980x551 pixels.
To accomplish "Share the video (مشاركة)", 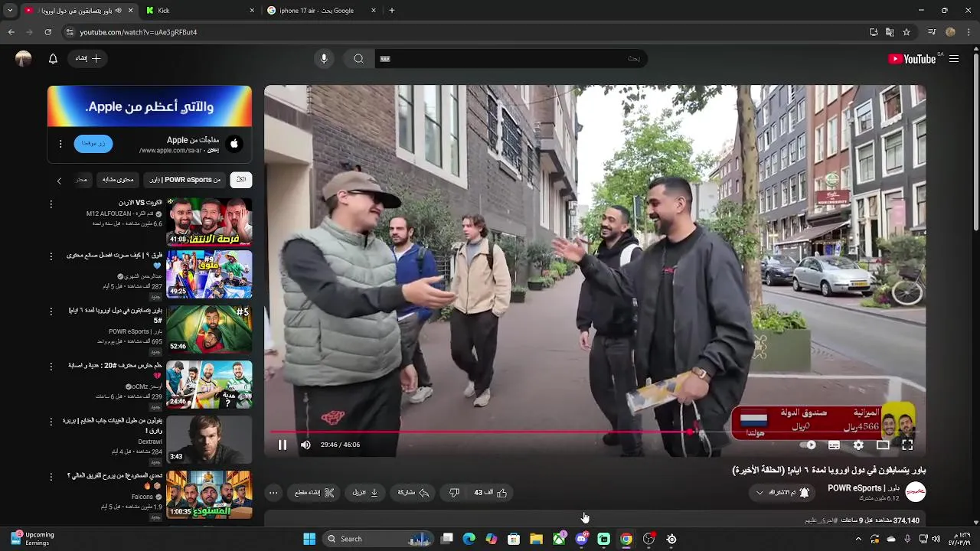I will (413, 493).
